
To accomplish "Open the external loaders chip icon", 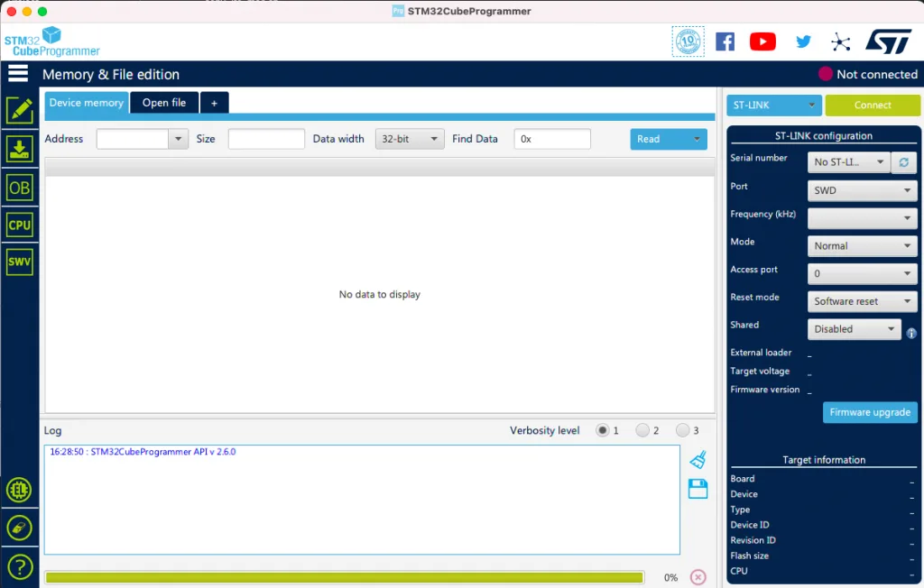I will click(20, 490).
